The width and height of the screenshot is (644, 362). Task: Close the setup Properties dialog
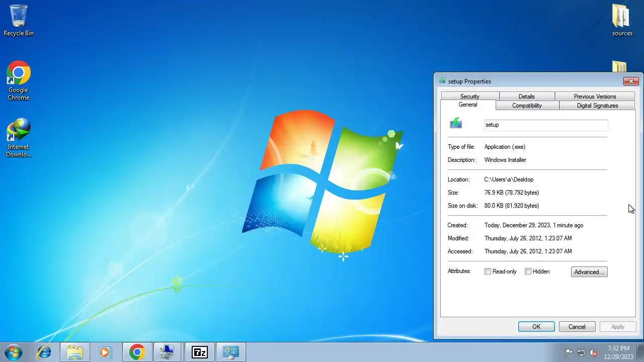tap(630, 81)
